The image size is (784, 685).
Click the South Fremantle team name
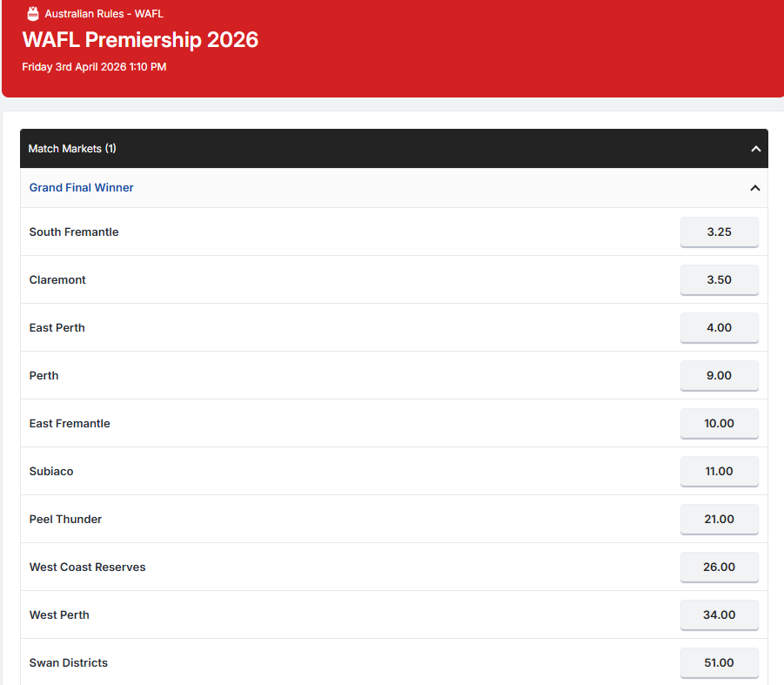tap(74, 232)
